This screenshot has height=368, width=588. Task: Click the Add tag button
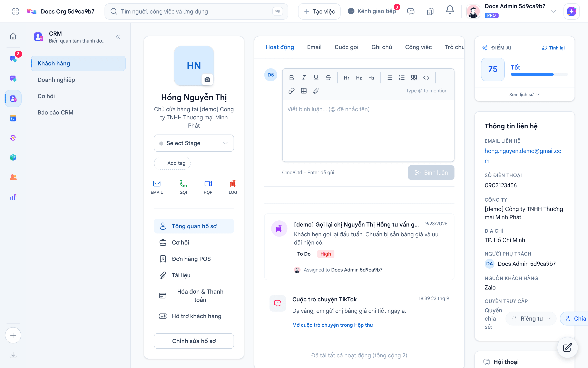pos(172,163)
